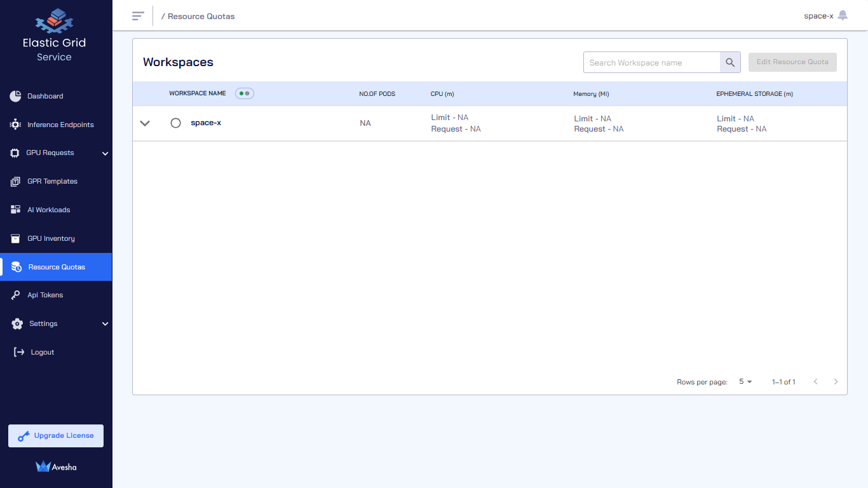This screenshot has height=488, width=868.
Task: Collapse sidebar with hamburger menu icon
Action: (x=138, y=16)
